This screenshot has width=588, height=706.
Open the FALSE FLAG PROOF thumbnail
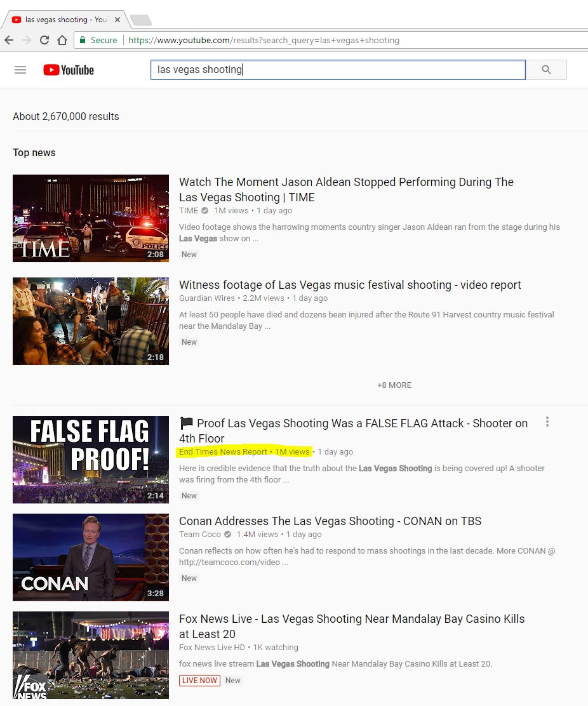click(x=91, y=459)
